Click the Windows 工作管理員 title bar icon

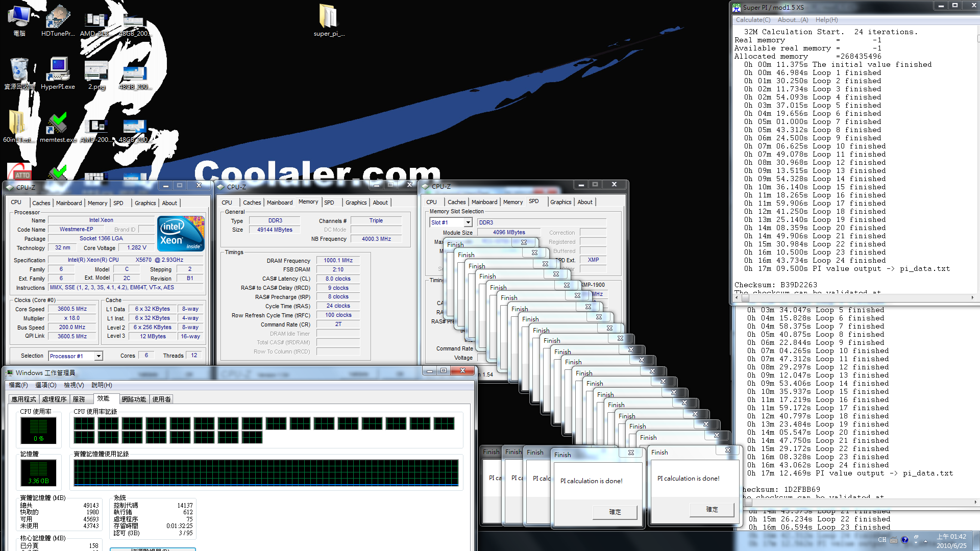(x=10, y=372)
